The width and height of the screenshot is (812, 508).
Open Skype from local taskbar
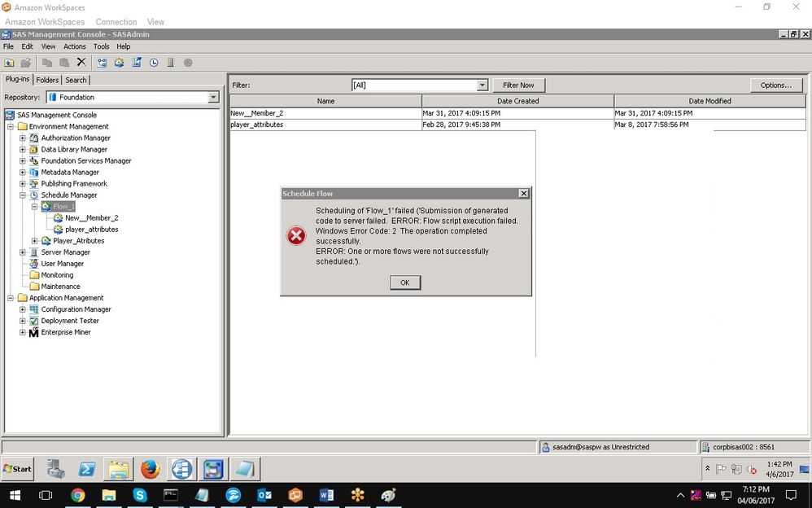point(140,496)
